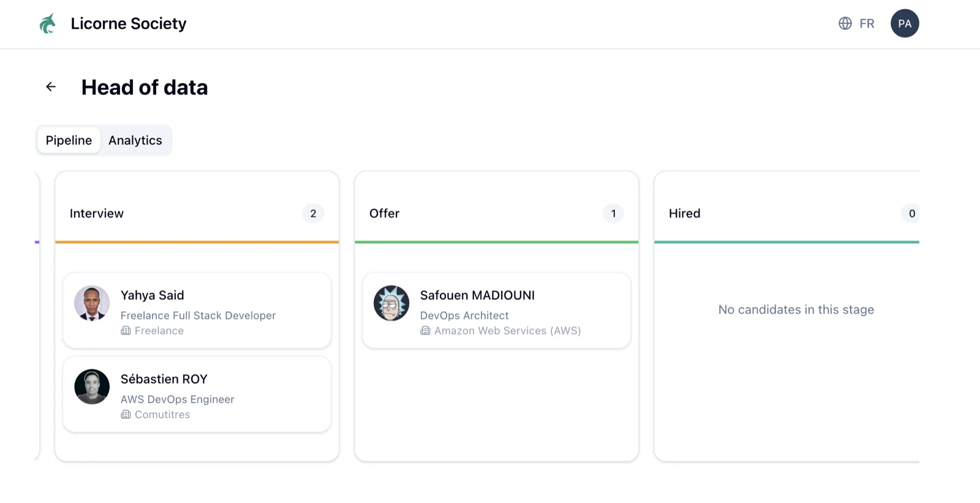
Task: Click the company icon beside Freelance
Action: pyautogui.click(x=125, y=331)
